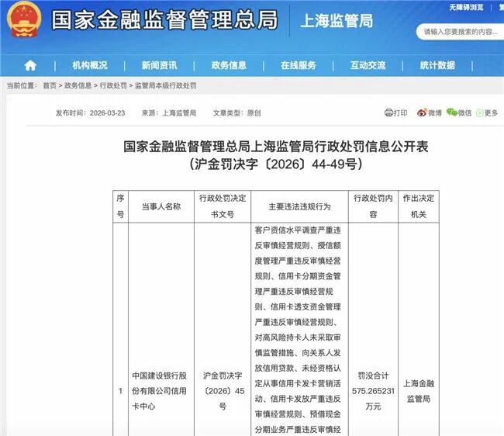
Task: Open the 机构概况 menu
Action: (90, 65)
